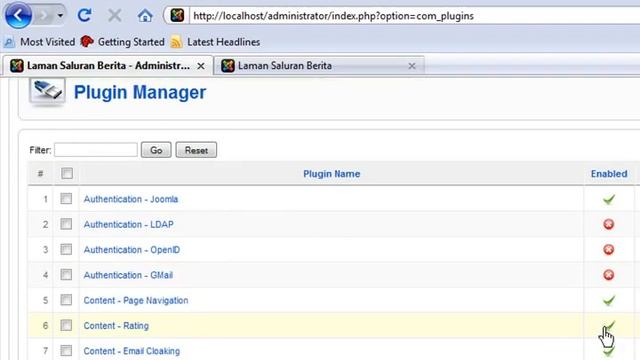Open the Content - Email Cloaking plugin link

pyautogui.click(x=131, y=351)
